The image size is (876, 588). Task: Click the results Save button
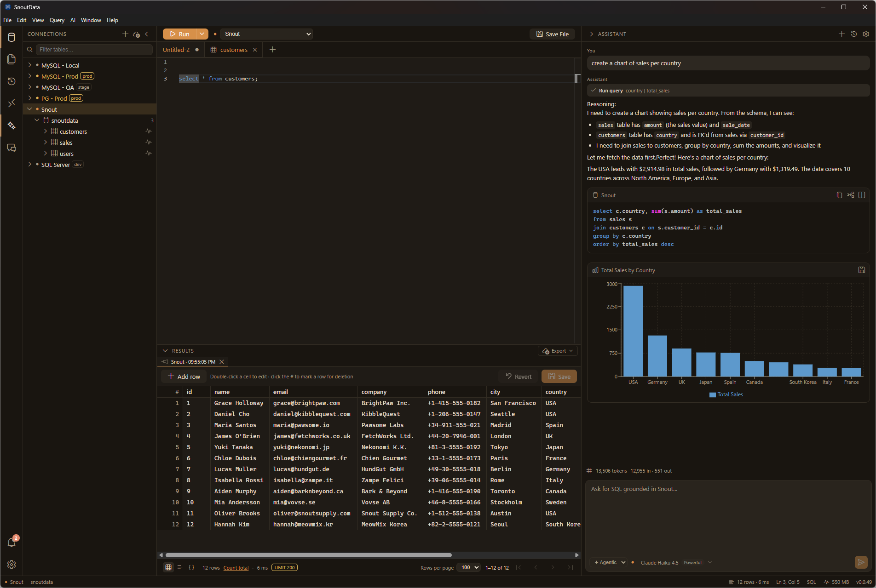[x=559, y=377]
